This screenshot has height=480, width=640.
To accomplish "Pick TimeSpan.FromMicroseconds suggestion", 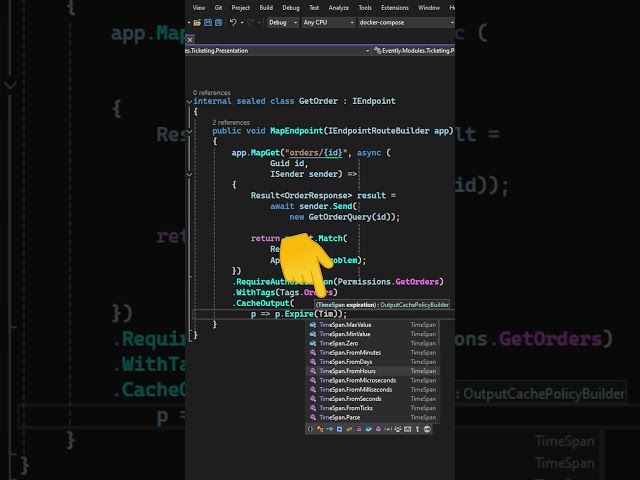I will point(372,380).
